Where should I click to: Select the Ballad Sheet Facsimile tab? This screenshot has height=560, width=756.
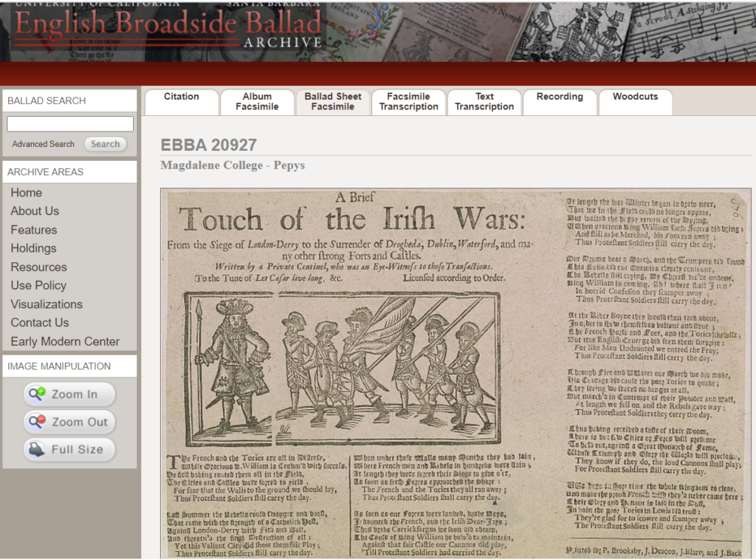pos(333,102)
